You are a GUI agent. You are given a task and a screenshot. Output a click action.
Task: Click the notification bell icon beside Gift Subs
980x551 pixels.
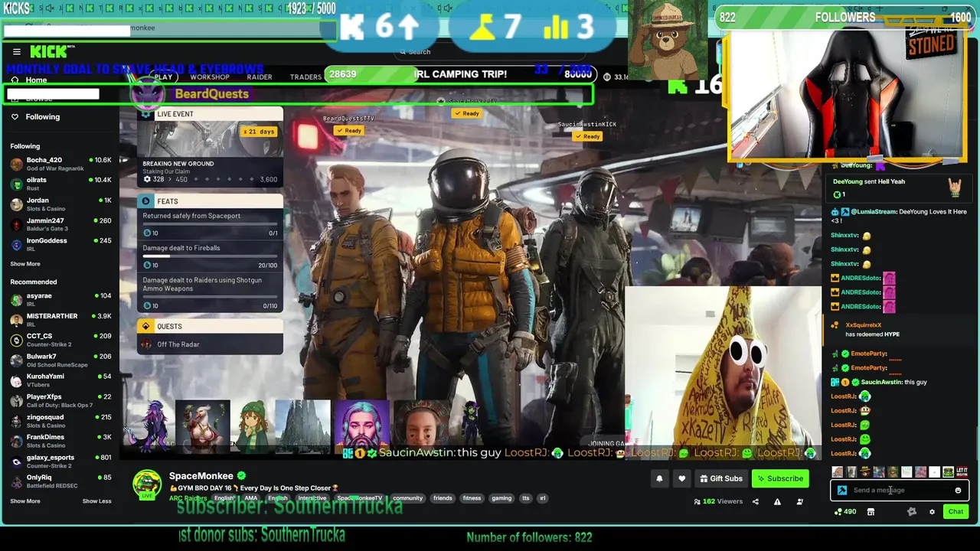pyautogui.click(x=659, y=478)
